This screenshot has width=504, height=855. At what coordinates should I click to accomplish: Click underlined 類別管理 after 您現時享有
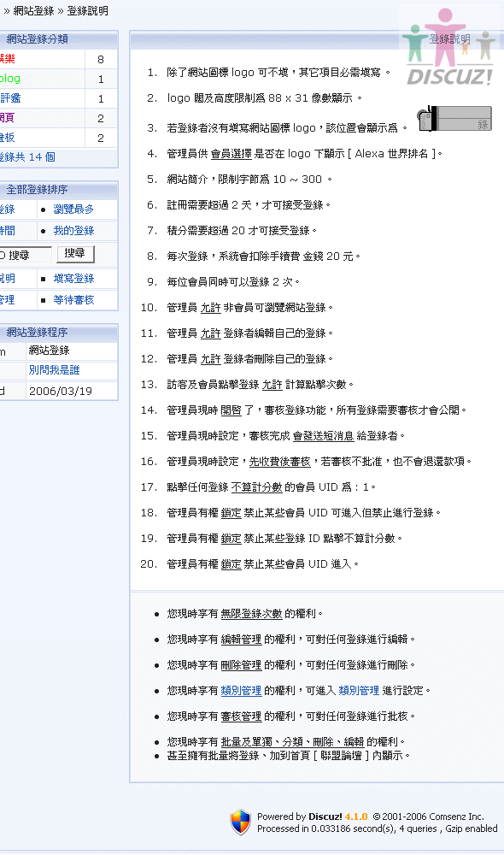tap(241, 690)
